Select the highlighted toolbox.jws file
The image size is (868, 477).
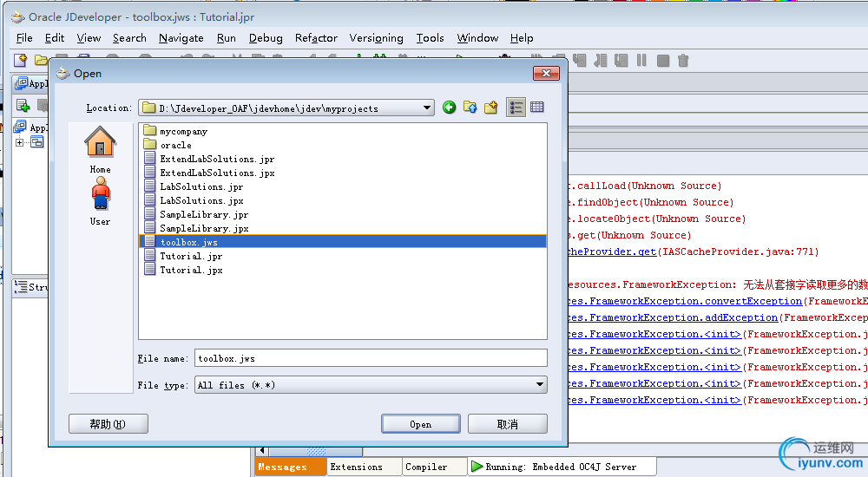tap(343, 241)
